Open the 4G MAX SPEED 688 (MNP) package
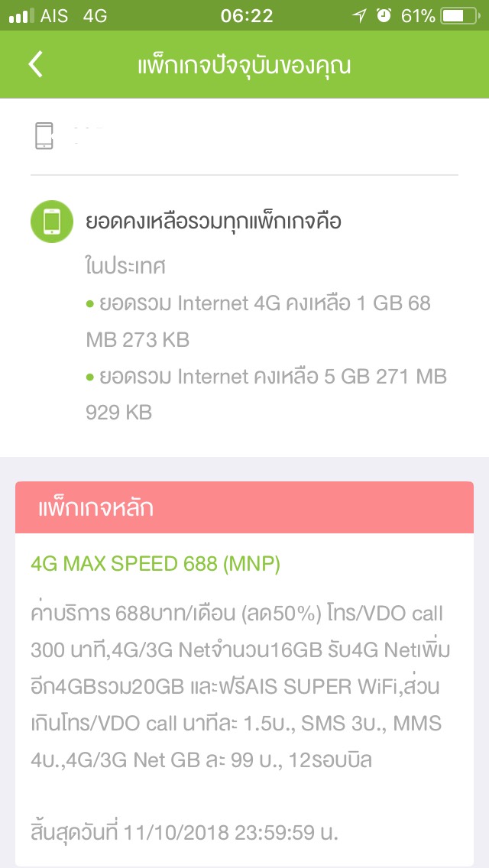489x868 pixels. (x=156, y=564)
